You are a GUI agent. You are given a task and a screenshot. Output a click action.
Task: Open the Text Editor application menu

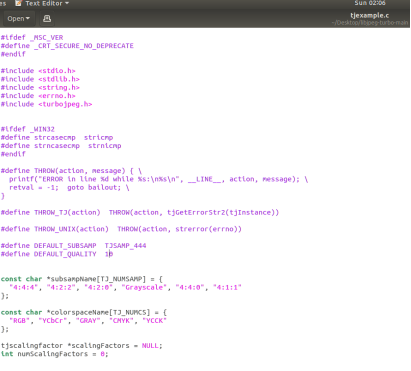click(42, 3)
